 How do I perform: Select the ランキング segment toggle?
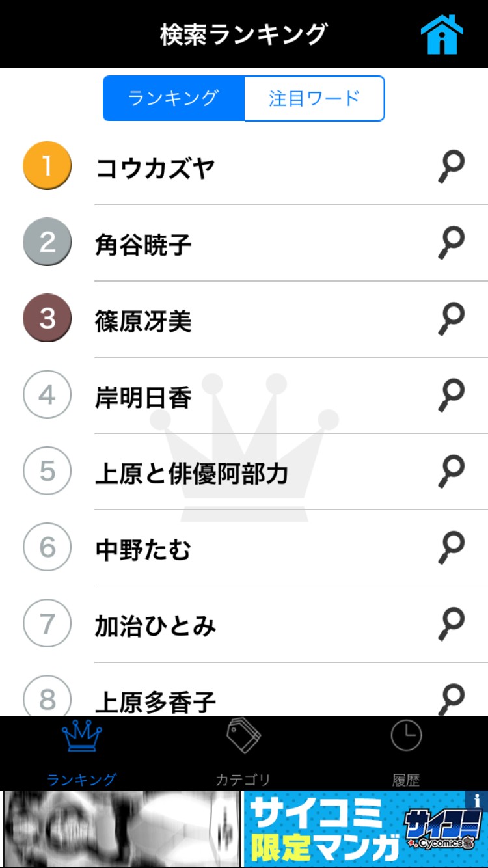coord(174,98)
